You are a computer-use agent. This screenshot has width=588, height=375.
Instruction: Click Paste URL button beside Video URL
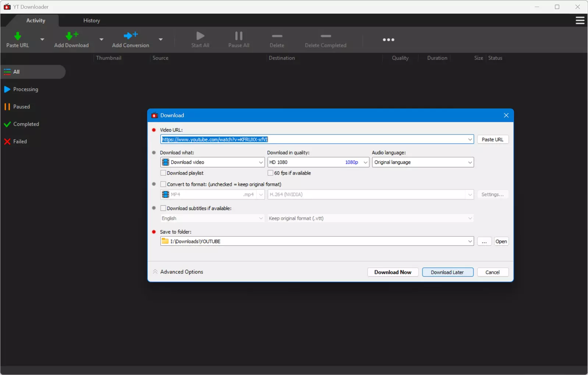(x=493, y=140)
